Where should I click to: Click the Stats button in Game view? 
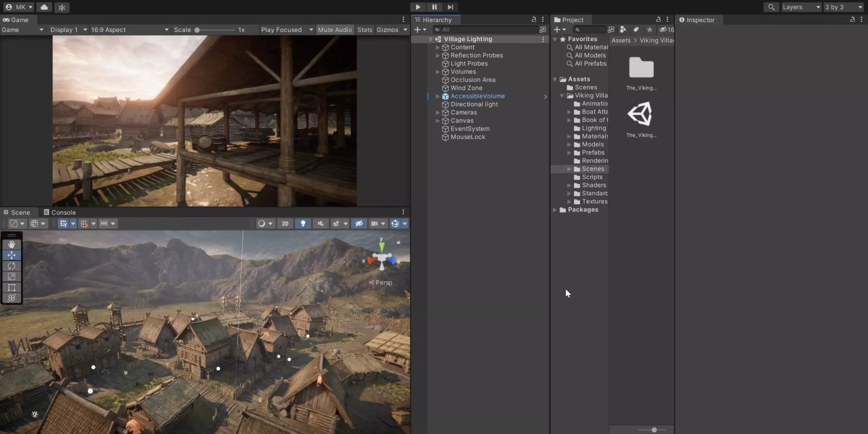364,30
